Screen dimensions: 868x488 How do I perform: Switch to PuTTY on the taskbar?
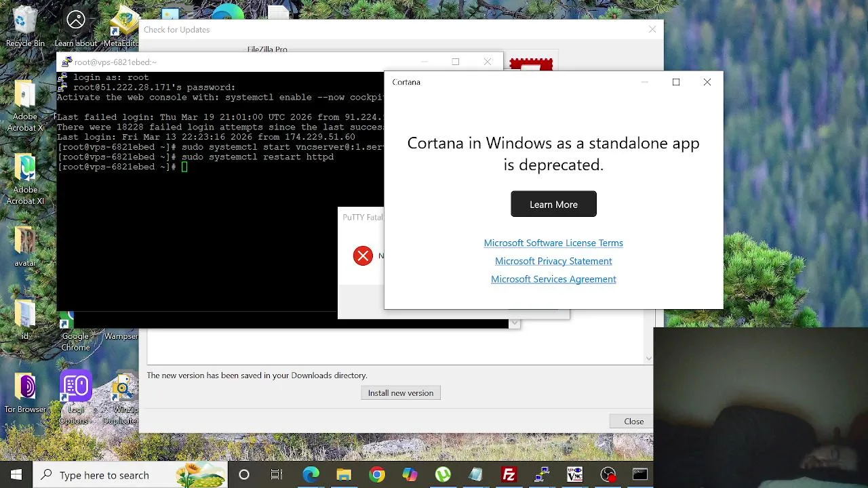[x=542, y=474]
